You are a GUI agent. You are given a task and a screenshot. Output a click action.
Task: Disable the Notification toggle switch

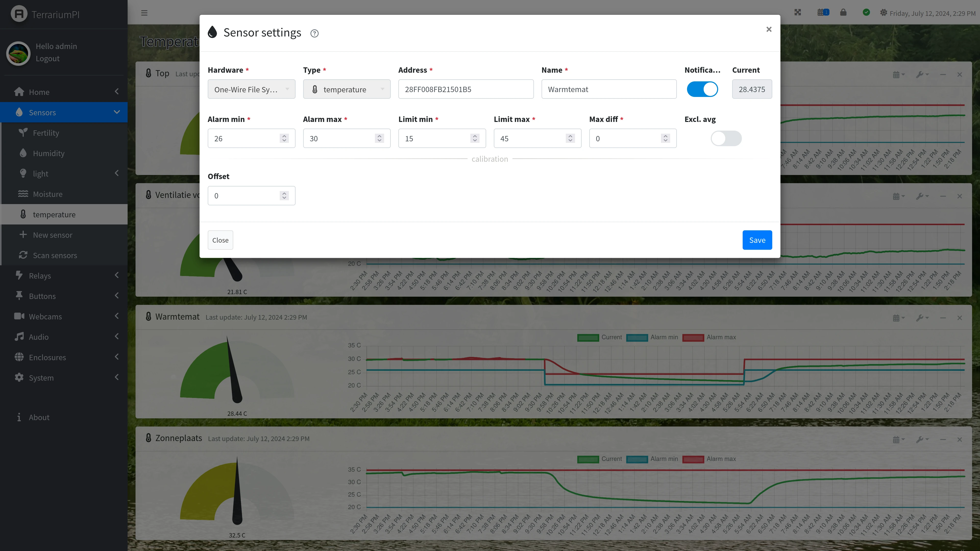[x=702, y=89]
